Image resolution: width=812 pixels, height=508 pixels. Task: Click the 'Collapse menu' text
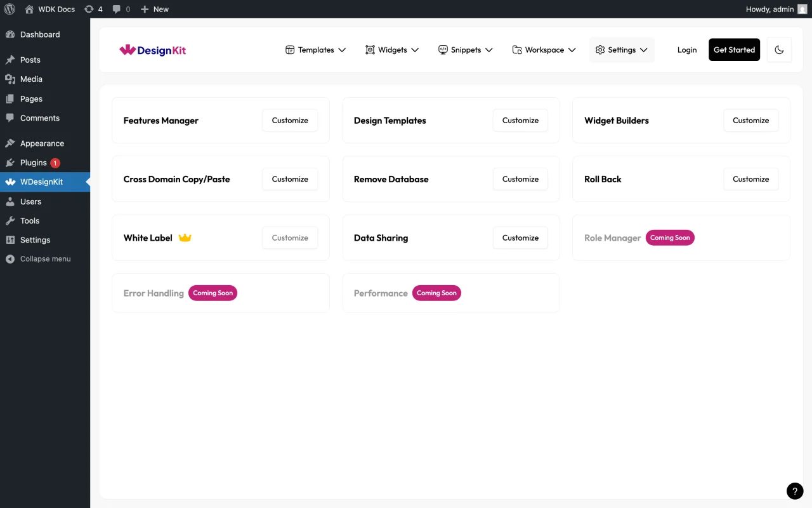point(46,258)
